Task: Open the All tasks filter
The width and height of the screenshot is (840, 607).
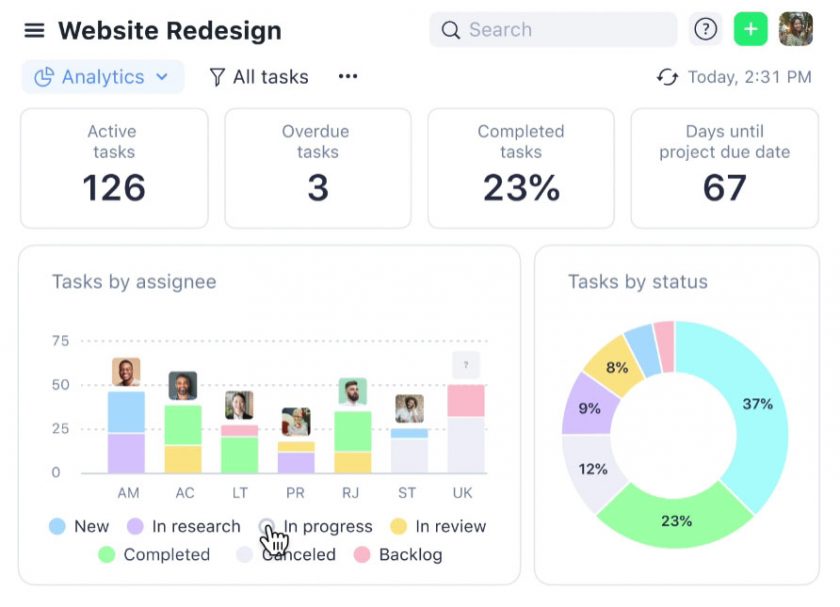Action: coord(259,77)
